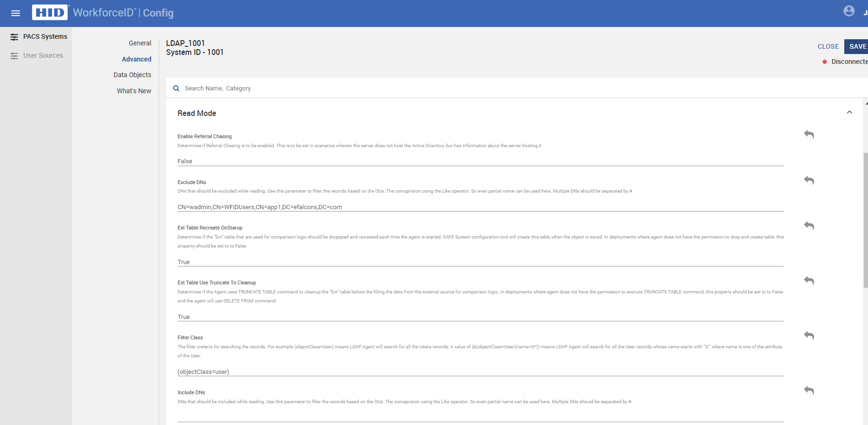Reset Include DNs with undo arrow
The image size is (868, 425).
click(x=809, y=390)
